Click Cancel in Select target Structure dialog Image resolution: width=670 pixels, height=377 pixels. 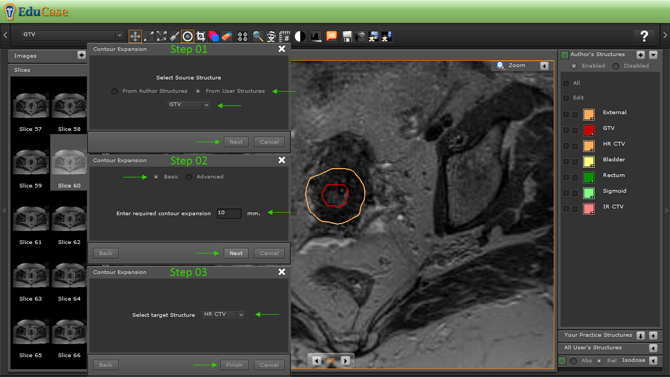point(269,365)
